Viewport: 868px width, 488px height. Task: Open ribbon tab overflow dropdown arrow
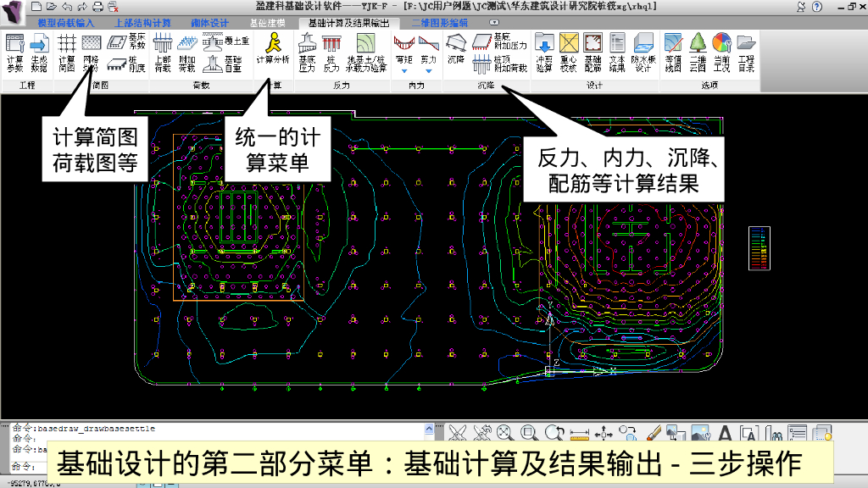point(494,23)
